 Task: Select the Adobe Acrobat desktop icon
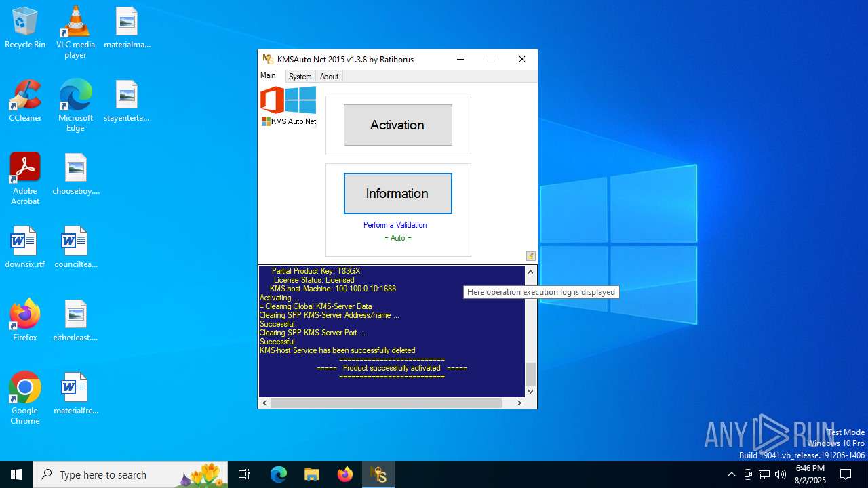[25, 178]
